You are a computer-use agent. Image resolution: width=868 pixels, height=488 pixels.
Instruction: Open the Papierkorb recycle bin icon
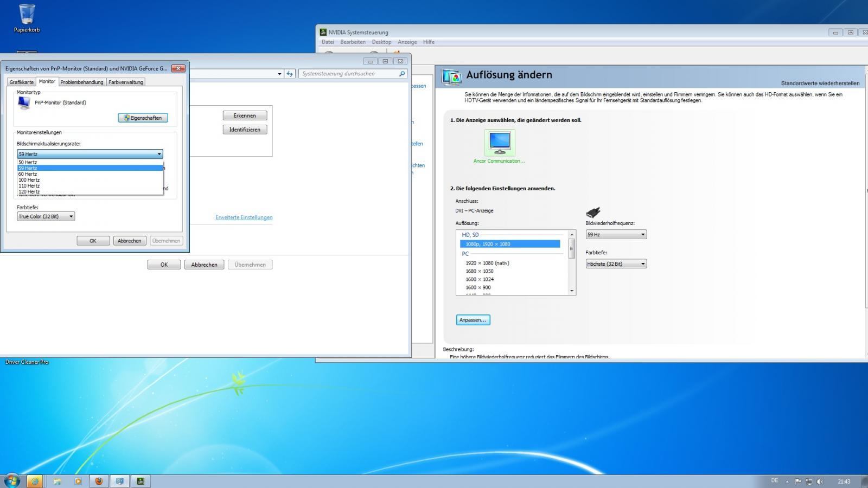pos(27,18)
